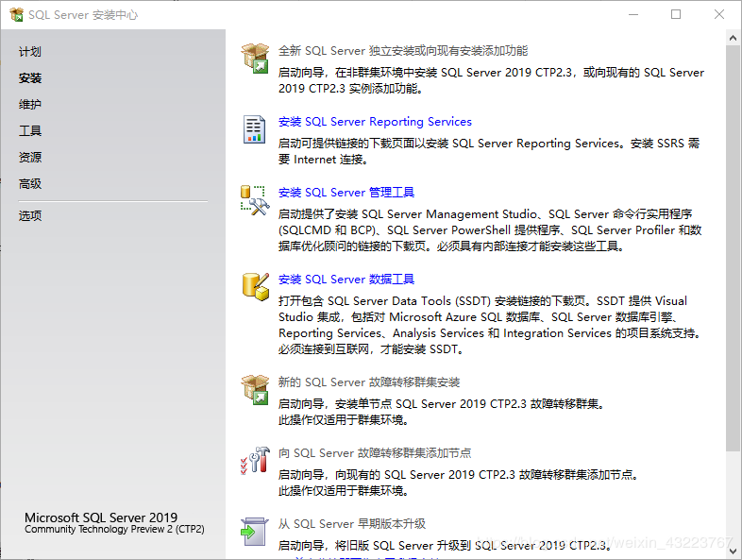Open 安装 SQL Server 数据工具 link
This screenshot has width=742, height=560.
346,280
